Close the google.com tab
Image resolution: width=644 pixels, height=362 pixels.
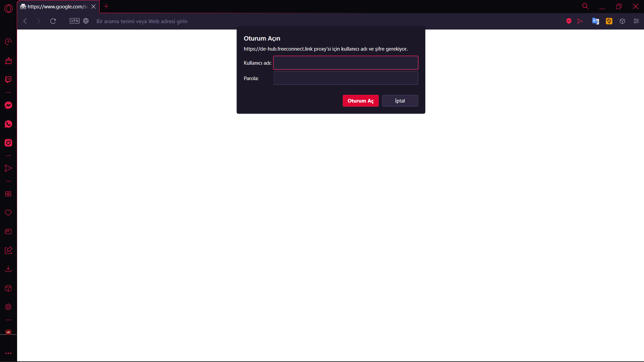click(94, 7)
